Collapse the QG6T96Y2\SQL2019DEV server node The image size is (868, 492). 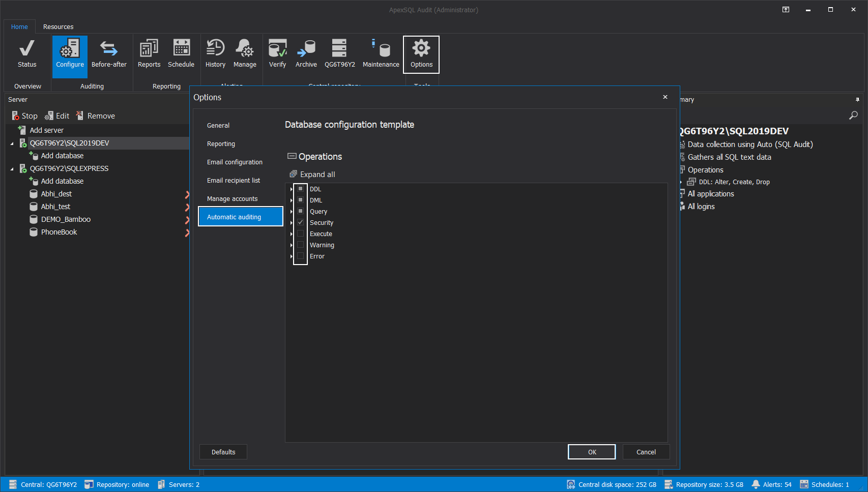pos(12,143)
